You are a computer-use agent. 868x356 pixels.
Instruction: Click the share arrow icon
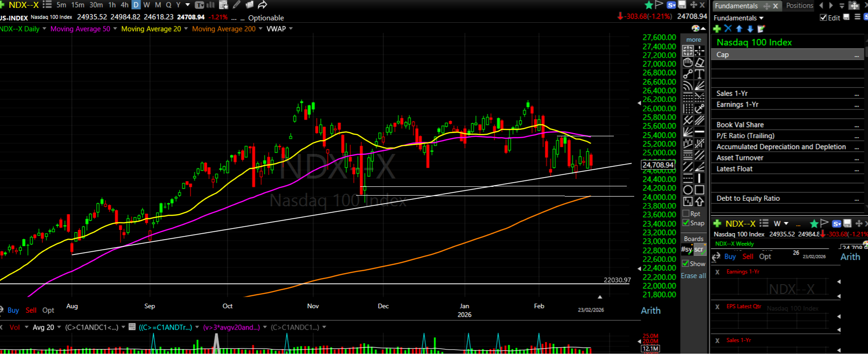point(262,5)
